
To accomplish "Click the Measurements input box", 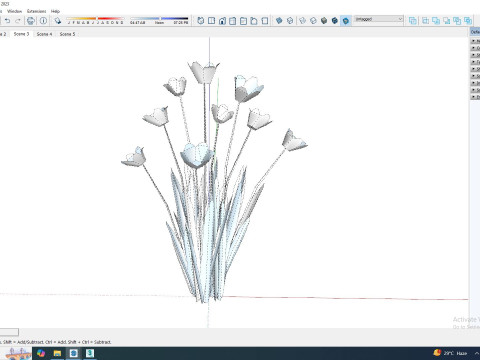I will point(9,332).
